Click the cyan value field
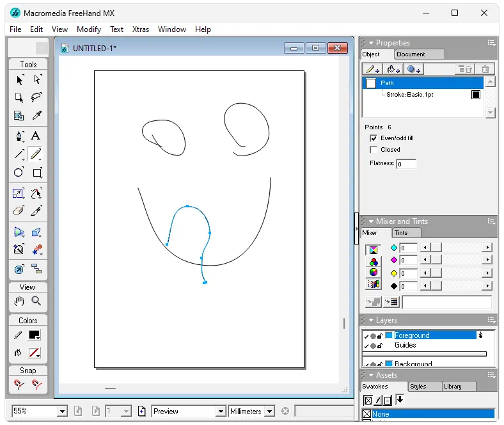 tap(408, 248)
